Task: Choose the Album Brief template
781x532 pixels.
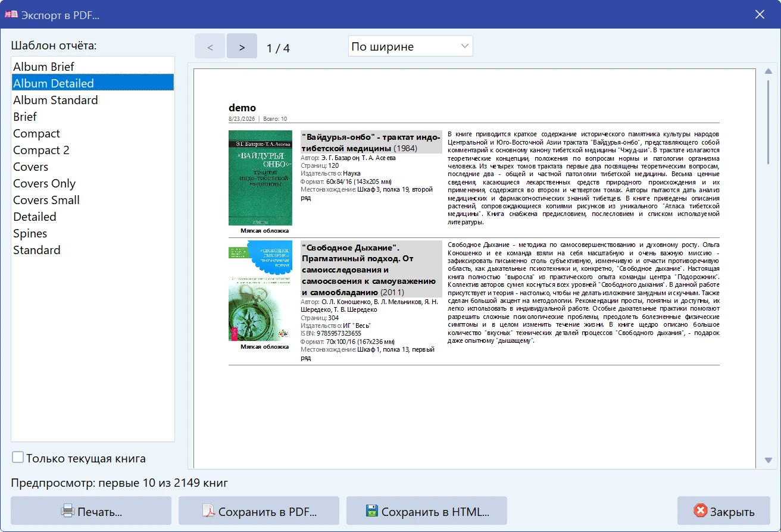Action: tap(93, 66)
